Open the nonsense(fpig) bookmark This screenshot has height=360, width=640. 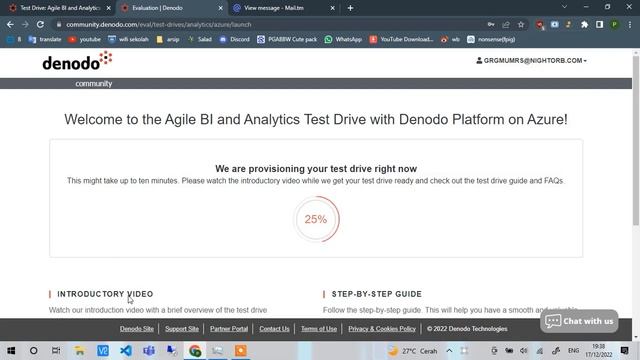pyautogui.click(x=491, y=40)
